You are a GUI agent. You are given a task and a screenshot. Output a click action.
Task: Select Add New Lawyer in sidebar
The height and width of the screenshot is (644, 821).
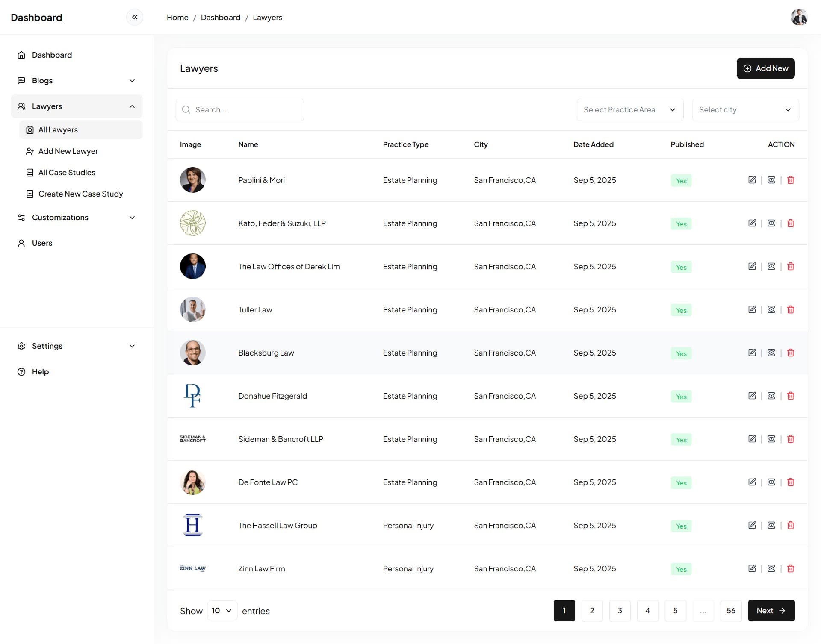(x=81, y=151)
